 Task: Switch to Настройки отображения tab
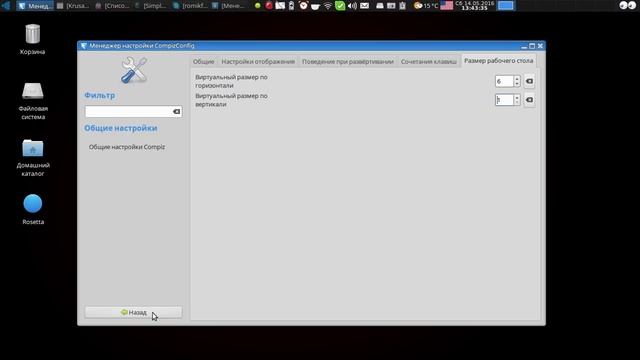coord(258,61)
